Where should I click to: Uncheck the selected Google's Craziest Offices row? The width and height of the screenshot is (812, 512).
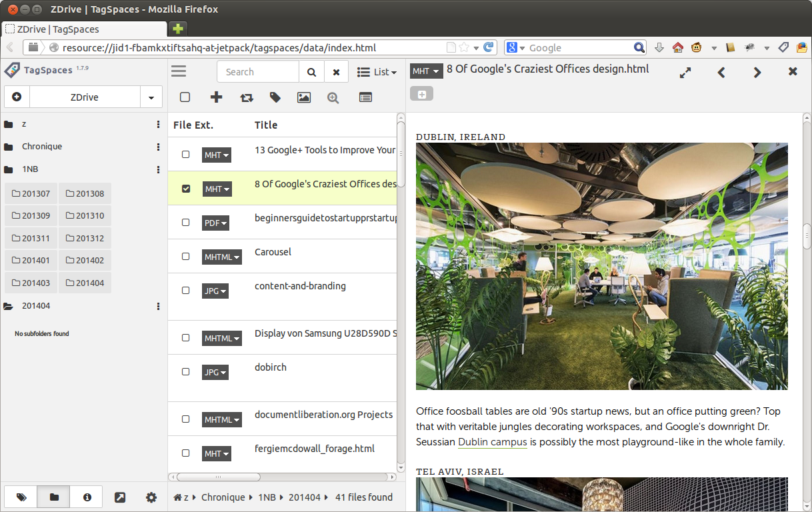click(186, 189)
